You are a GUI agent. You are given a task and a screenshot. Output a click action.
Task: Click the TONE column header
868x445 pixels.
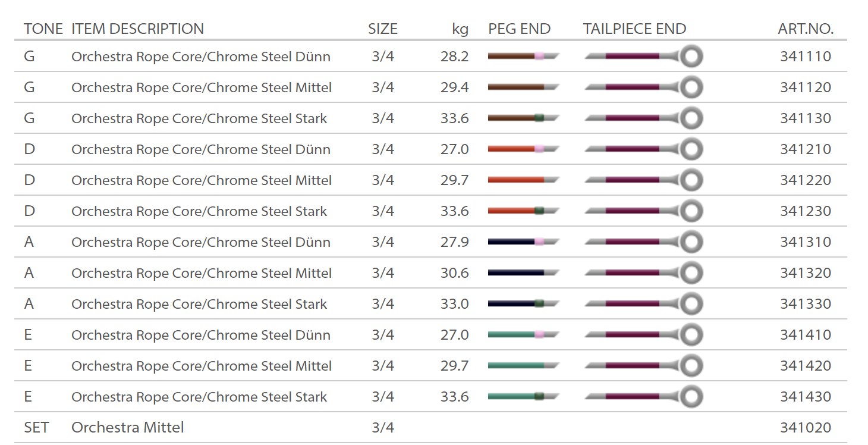(x=43, y=29)
